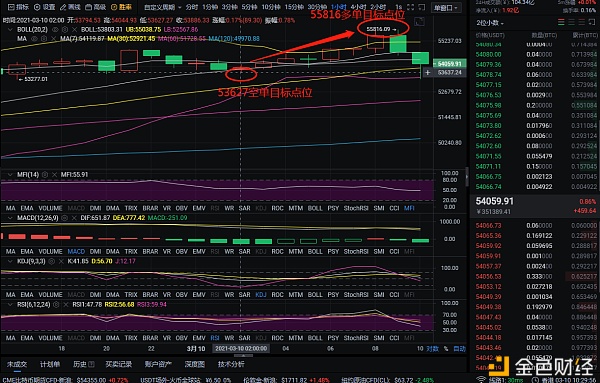Open RSI(6,12,24) settings gear
Screen dimensions: 600x383
point(56,305)
